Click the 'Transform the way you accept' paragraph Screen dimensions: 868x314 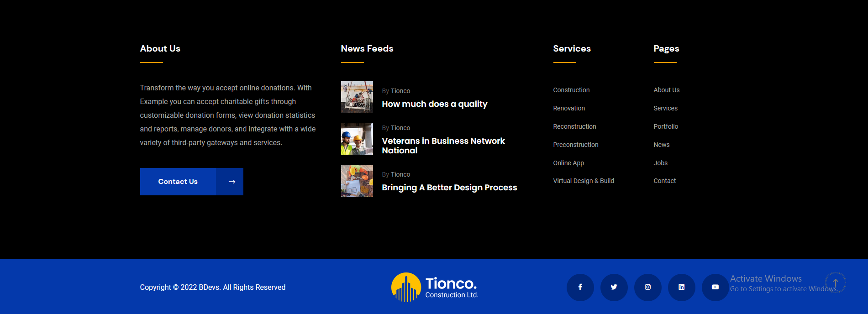(x=228, y=115)
